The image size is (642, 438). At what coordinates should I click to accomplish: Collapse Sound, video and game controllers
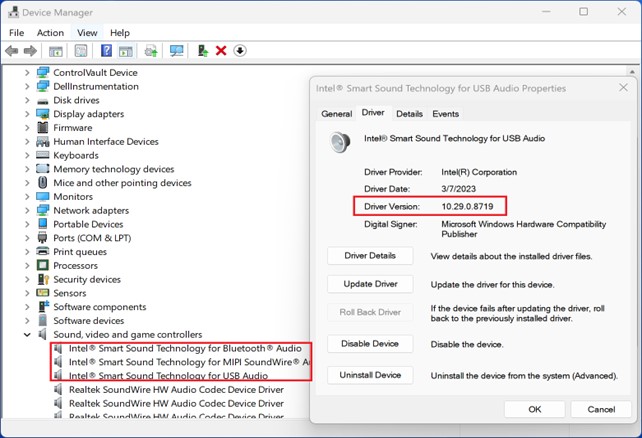pos(27,335)
